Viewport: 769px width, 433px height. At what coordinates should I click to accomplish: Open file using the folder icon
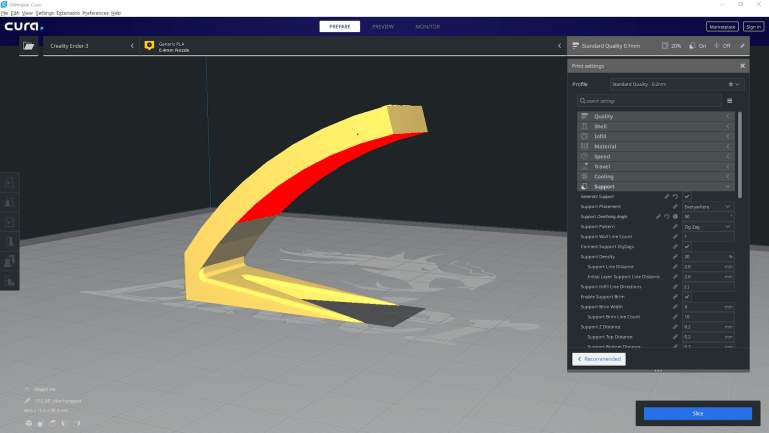tap(29, 46)
